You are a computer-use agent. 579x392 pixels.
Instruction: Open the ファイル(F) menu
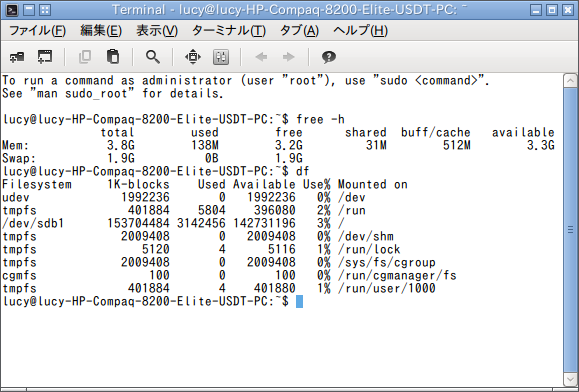tap(37, 31)
